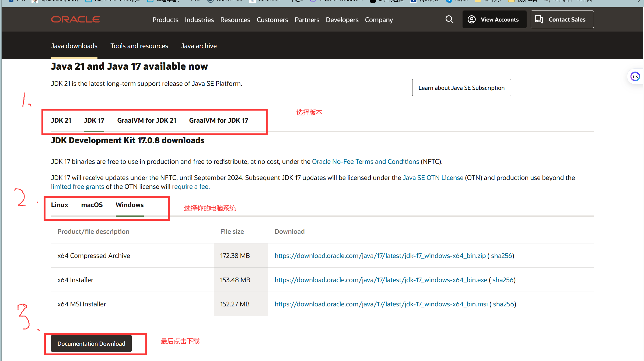Click the 'x64 MSI Installer' description cell

tap(132, 304)
